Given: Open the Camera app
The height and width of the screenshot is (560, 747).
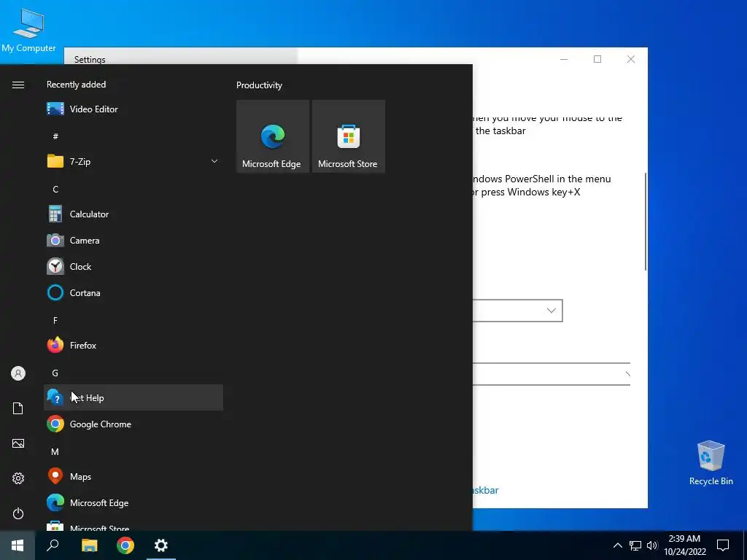Looking at the screenshot, I should (133, 241).
